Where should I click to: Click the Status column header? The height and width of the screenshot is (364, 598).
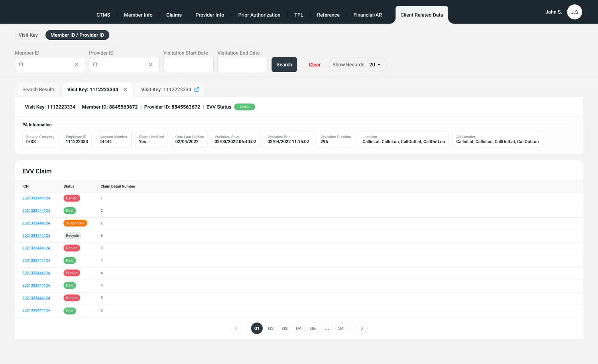[x=69, y=186]
